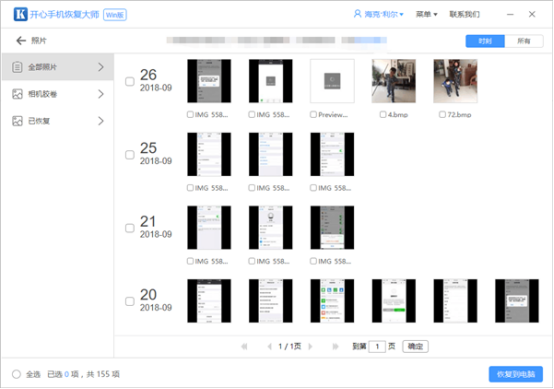Click the recovered photos icon in the sidebar

click(17, 121)
